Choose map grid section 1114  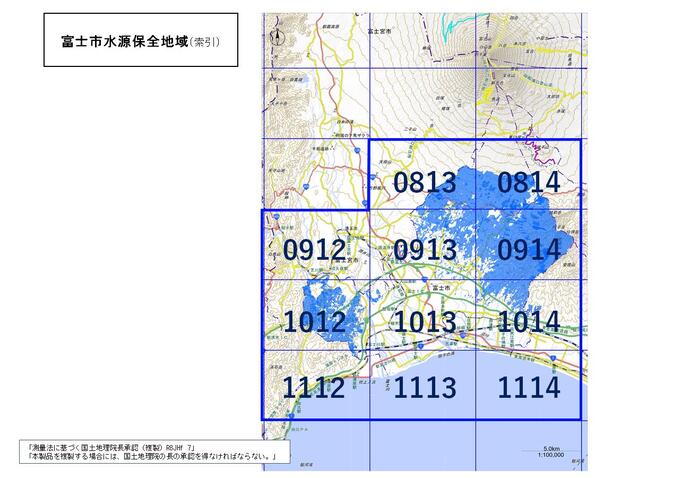(x=529, y=385)
